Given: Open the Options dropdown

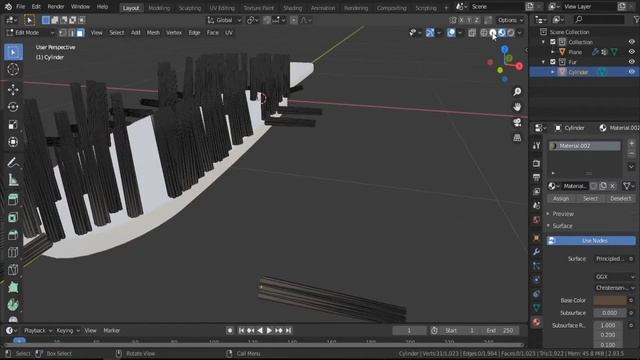Looking at the screenshot, I should [510, 20].
